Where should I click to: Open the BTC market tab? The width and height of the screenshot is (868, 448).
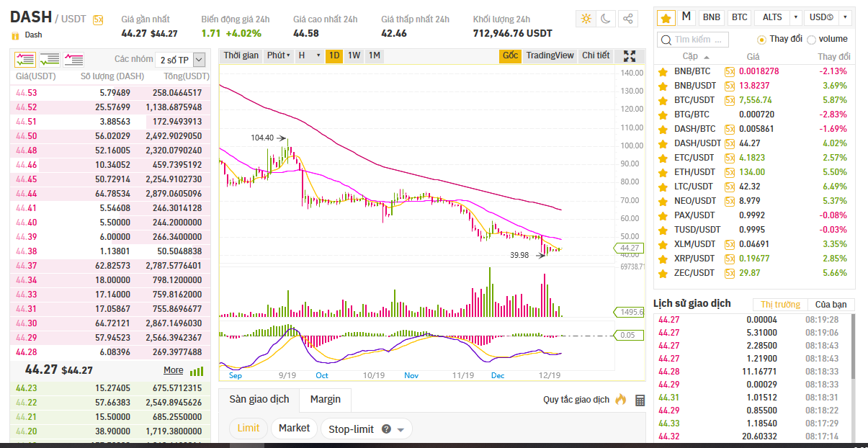pos(740,17)
